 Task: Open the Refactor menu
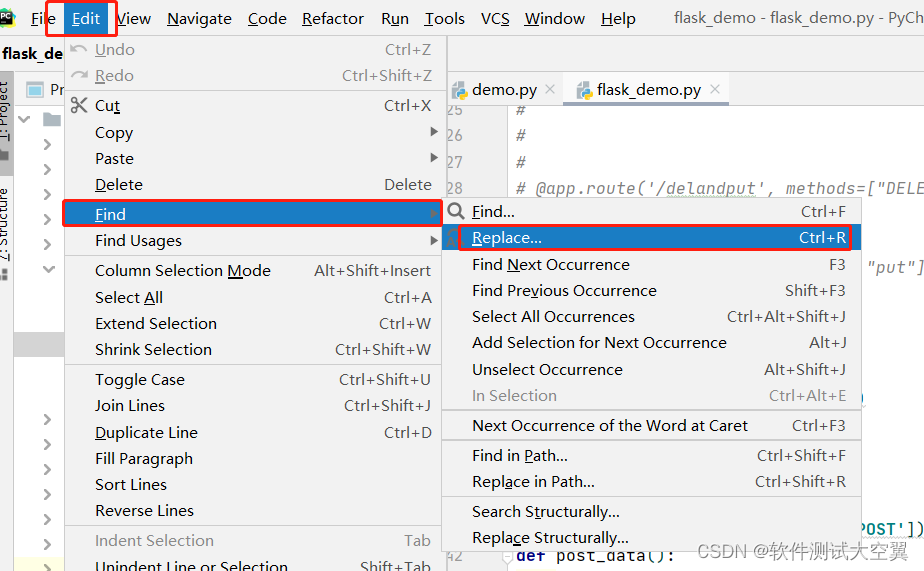click(333, 19)
